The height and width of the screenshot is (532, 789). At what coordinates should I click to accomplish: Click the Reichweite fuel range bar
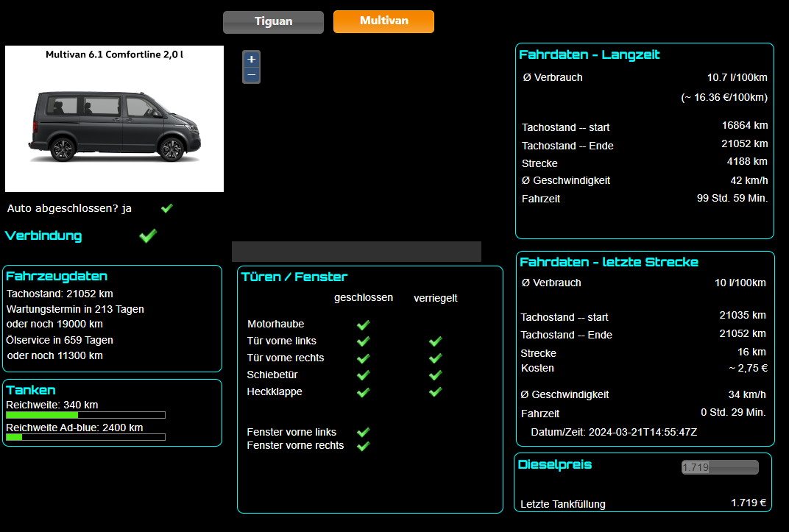(85, 415)
